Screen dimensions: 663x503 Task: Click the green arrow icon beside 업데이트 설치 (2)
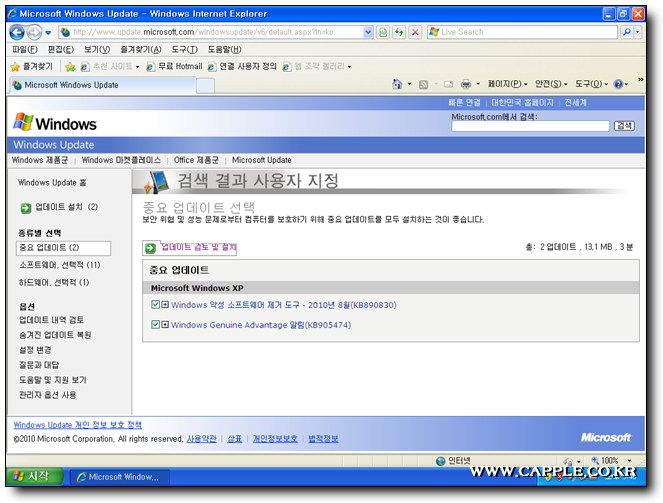pos(26,208)
